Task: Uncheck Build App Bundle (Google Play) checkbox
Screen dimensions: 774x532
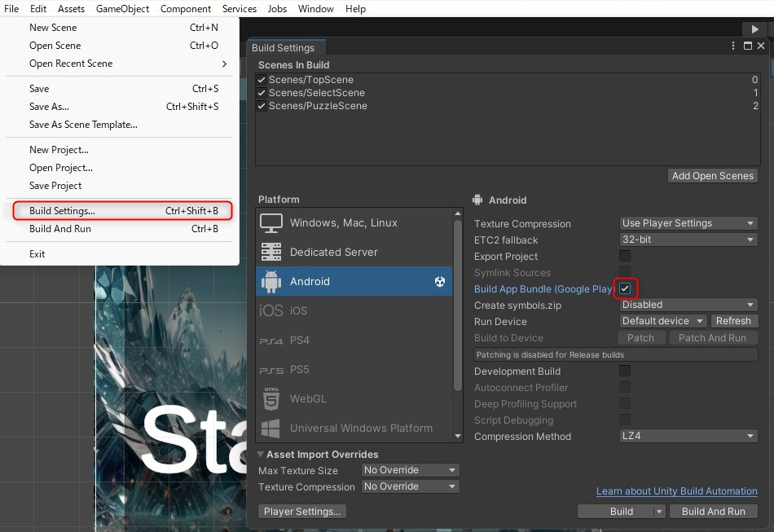Action: click(x=625, y=289)
